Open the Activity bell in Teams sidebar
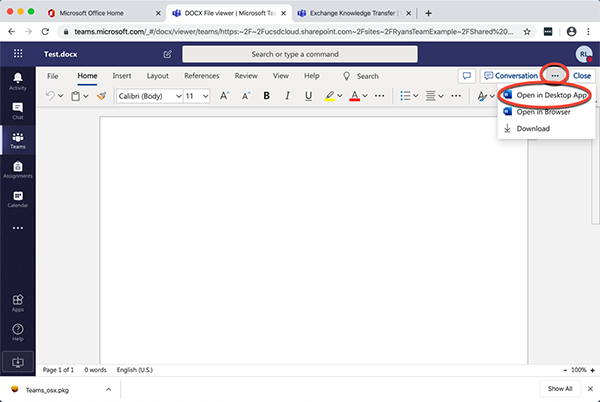Viewport: 600px width, 402px height. [18, 81]
